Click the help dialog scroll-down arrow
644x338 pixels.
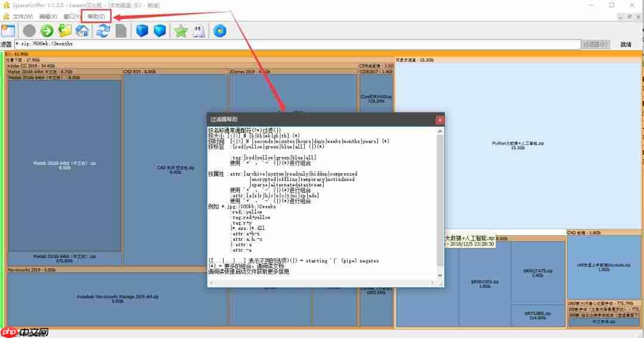coord(440,275)
